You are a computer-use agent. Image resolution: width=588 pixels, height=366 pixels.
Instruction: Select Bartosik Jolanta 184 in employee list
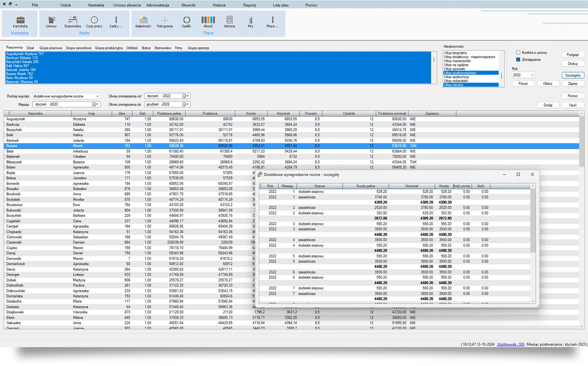point(218,70)
